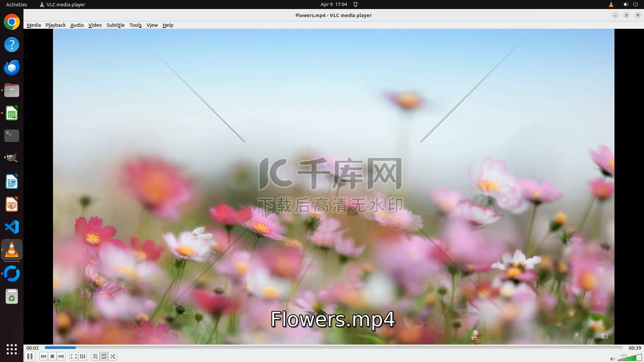Open Visual Studio Code from dock

click(x=12, y=227)
